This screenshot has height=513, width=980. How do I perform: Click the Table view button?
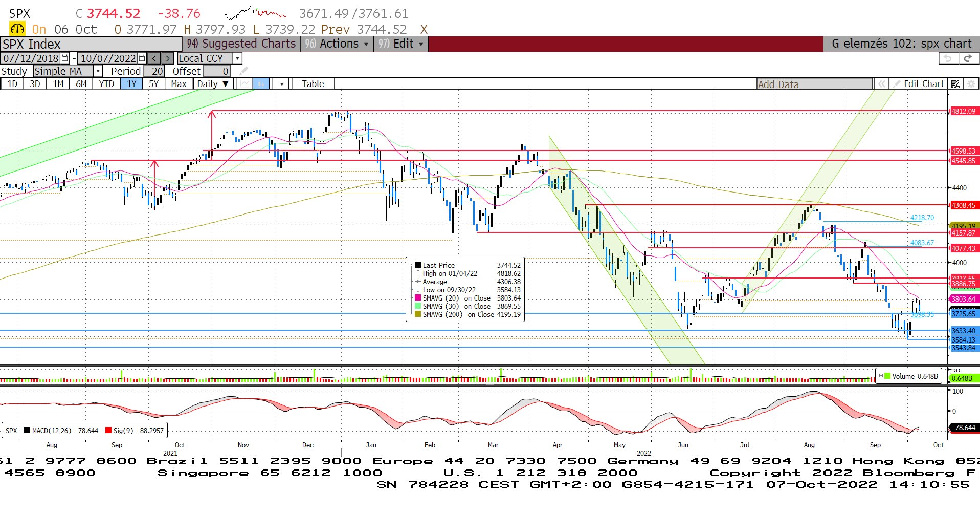(x=313, y=84)
